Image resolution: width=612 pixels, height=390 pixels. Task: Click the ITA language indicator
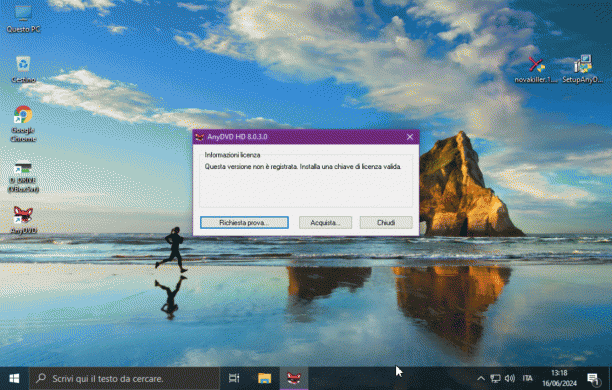pyautogui.click(x=527, y=378)
